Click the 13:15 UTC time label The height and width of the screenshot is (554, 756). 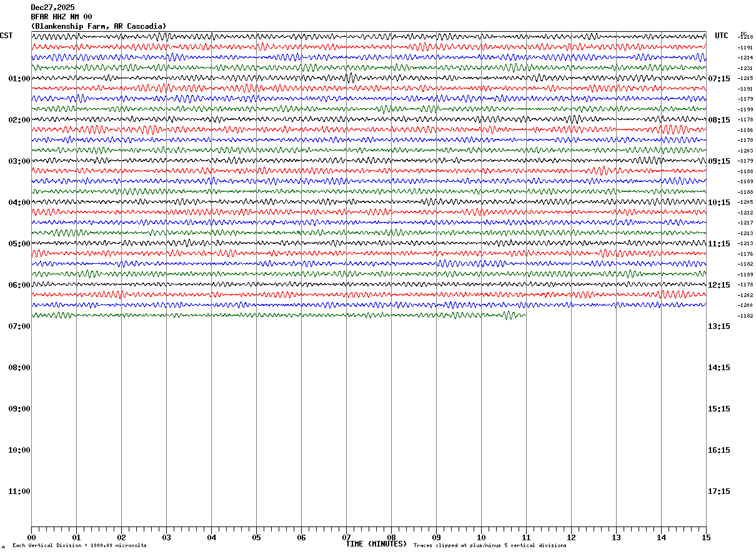click(719, 326)
